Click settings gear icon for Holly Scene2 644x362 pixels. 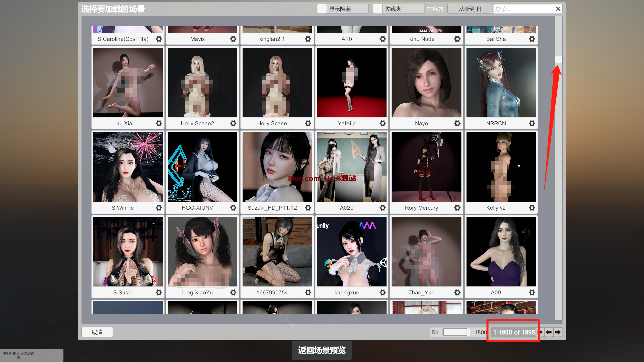pyautogui.click(x=234, y=123)
